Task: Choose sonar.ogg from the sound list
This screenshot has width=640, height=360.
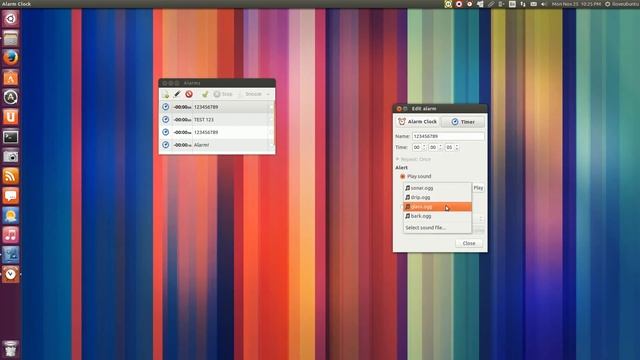Action: point(437,188)
